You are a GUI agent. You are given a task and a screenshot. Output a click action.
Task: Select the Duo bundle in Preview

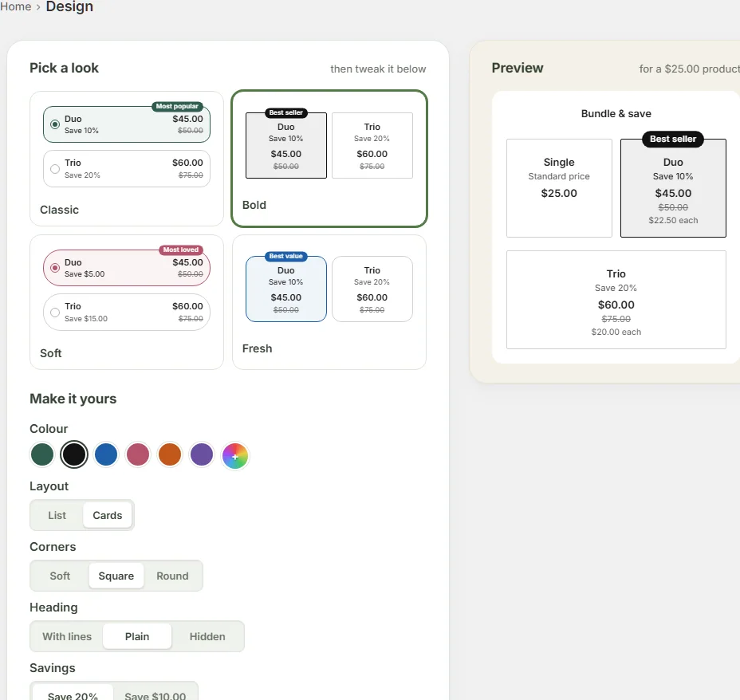coord(673,187)
